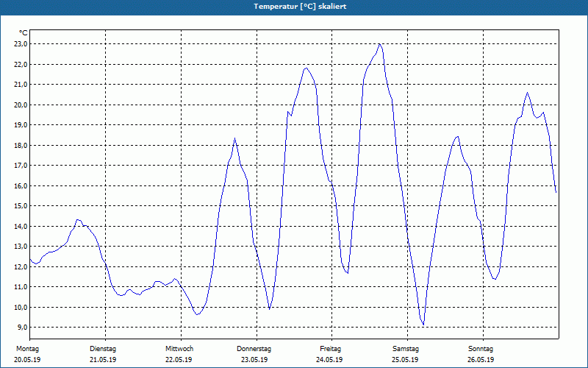The height and width of the screenshot is (368, 588).
Task: Click the 22,0 y-axis label
Action: (x=21, y=64)
